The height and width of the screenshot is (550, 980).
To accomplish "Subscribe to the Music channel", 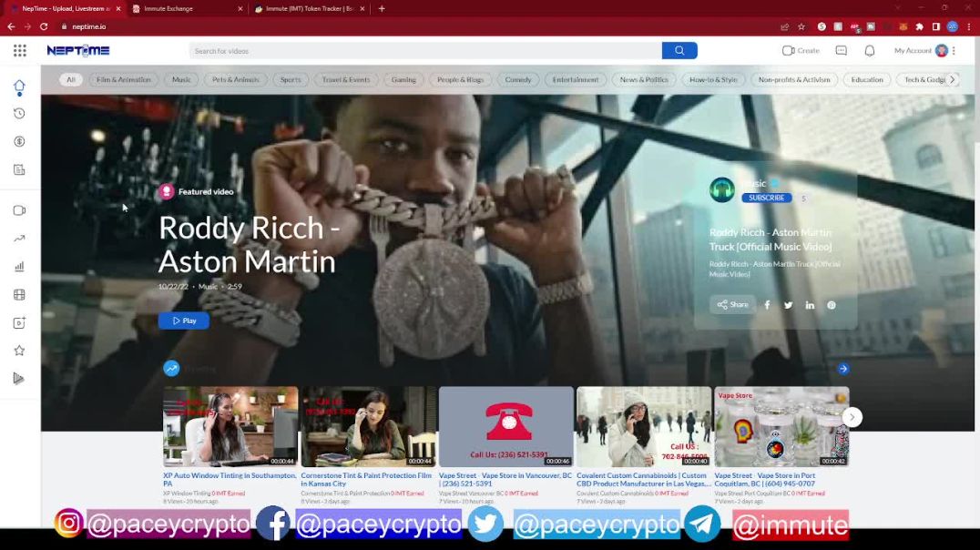I will pos(766,198).
